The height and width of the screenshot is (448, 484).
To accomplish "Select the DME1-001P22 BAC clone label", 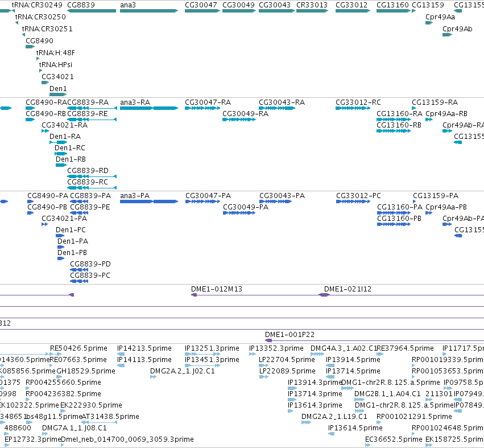I will [x=290, y=335].
